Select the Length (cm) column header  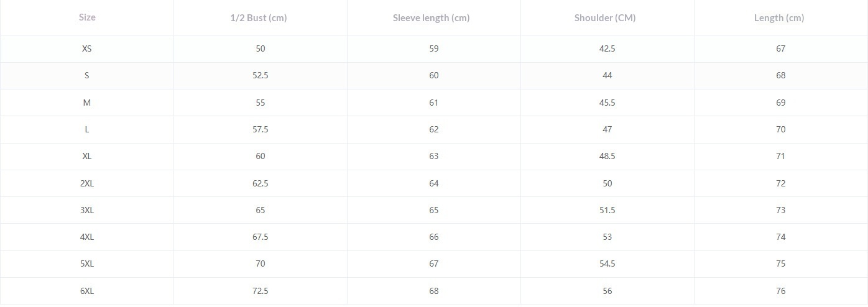779,18
